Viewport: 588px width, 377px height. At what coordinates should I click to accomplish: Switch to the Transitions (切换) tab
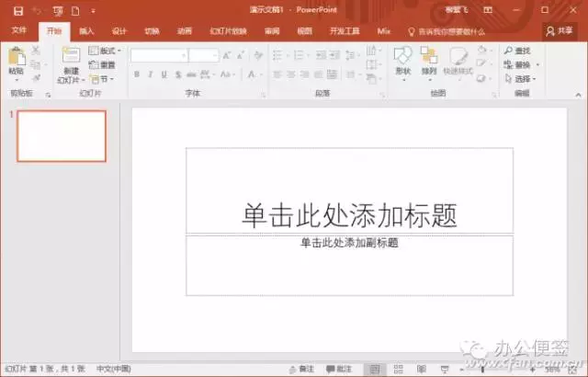pos(152,30)
